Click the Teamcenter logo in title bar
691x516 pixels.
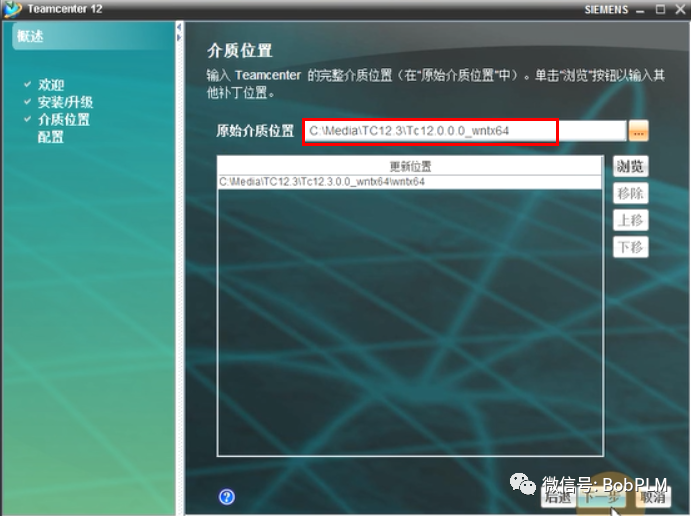point(12,9)
